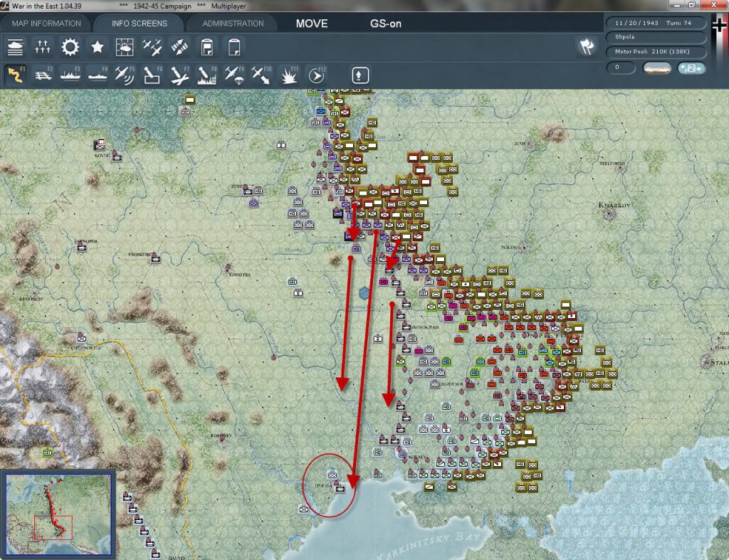
Task: Select F5 air recon mode
Action: (125, 75)
